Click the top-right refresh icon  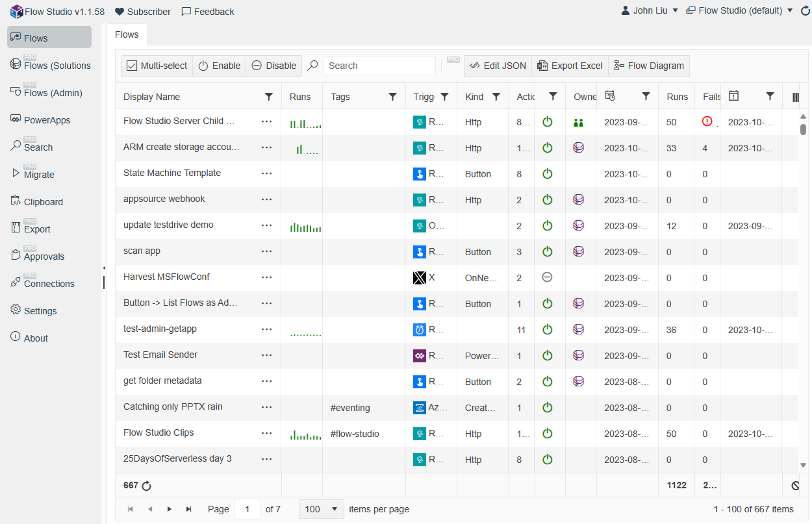pyautogui.click(x=806, y=11)
